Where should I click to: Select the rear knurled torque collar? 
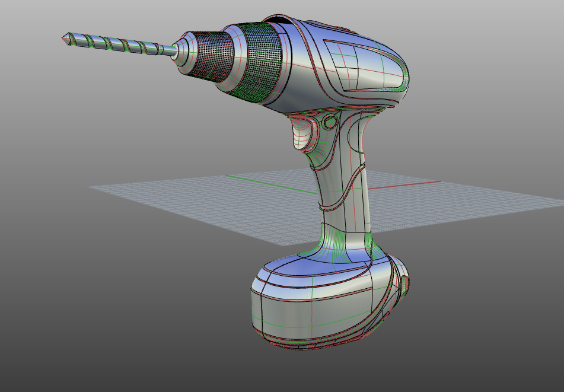[260, 63]
